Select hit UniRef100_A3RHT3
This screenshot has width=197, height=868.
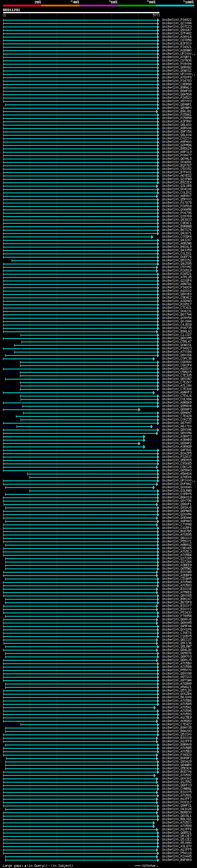click(x=176, y=436)
